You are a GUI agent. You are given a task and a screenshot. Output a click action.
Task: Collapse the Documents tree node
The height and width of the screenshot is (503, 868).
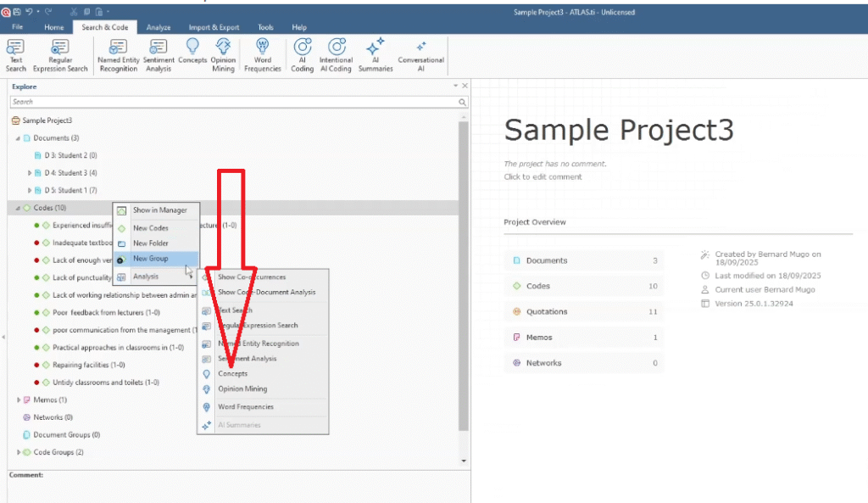pyautogui.click(x=18, y=138)
